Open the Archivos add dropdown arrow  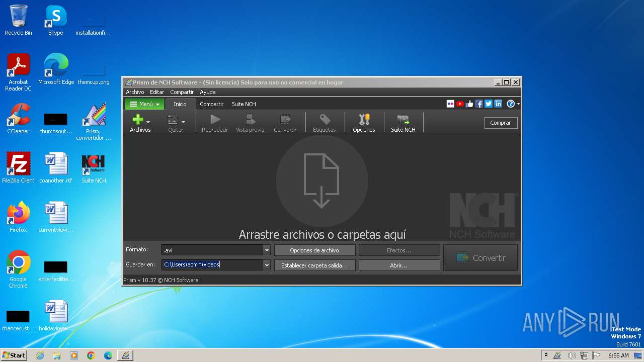pyautogui.click(x=148, y=122)
